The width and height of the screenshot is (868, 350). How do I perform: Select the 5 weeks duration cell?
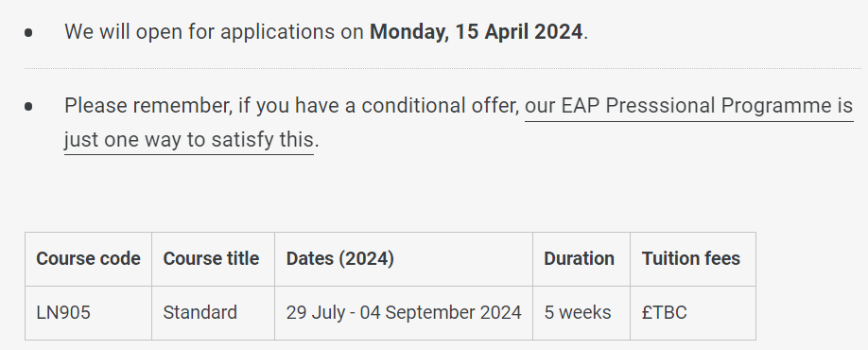click(x=582, y=313)
